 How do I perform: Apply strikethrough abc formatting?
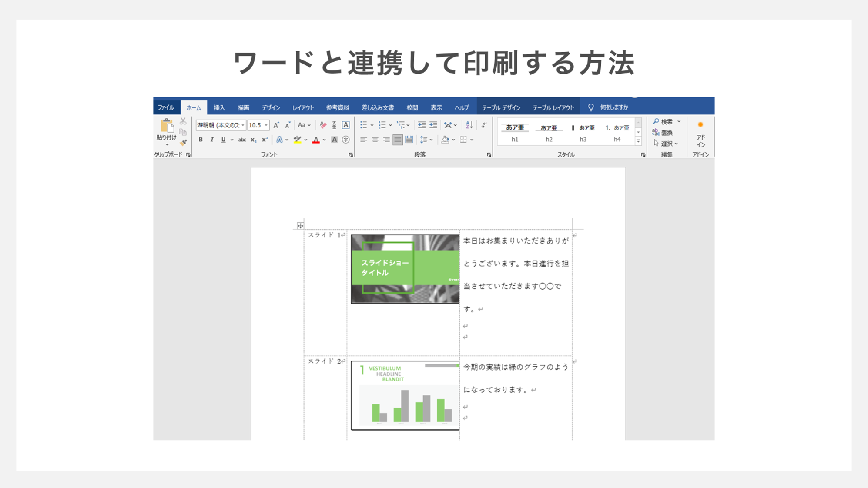[x=242, y=140]
